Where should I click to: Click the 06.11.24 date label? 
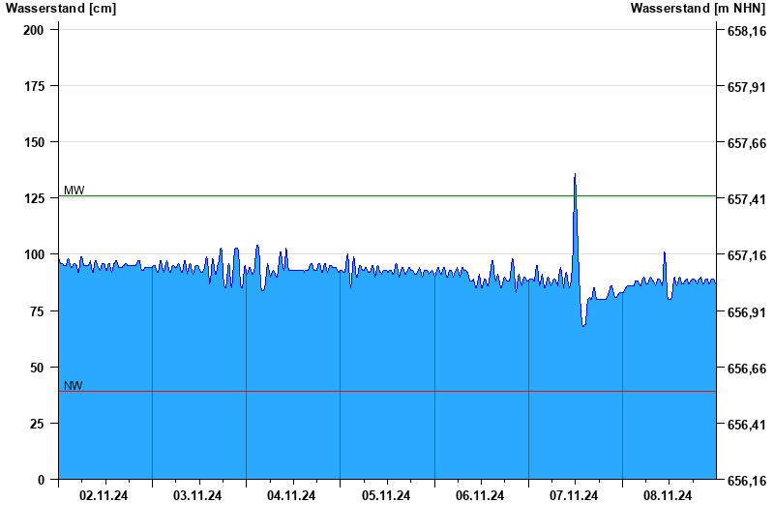pos(479,495)
